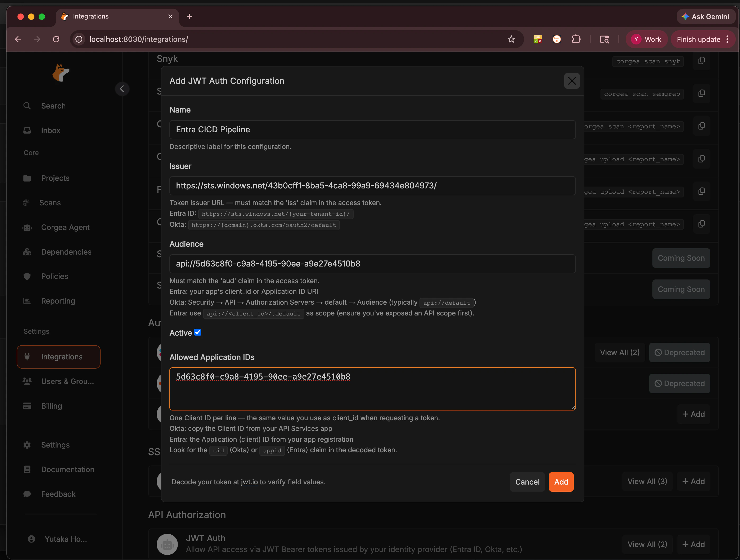
Task: Select the Inbox icon
Action: pos(27,130)
